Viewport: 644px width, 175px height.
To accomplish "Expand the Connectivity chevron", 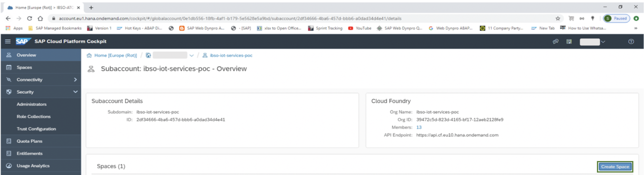I will point(75,80).
